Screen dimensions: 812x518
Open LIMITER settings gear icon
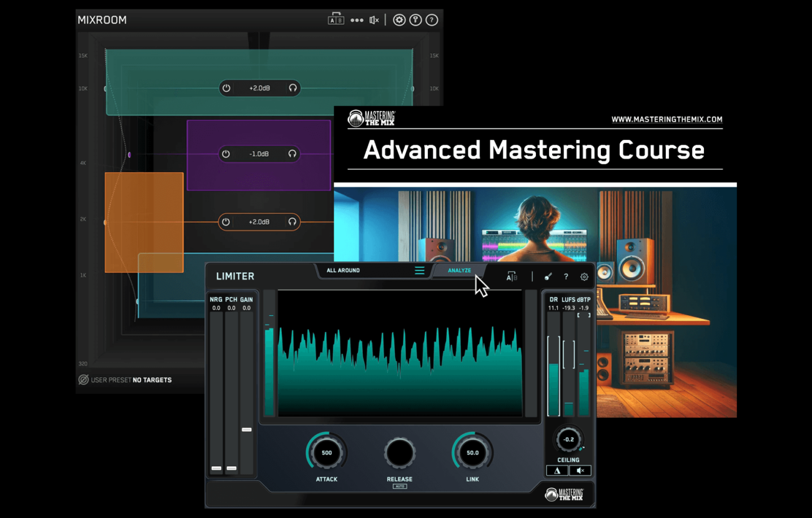tap(583, 276)
